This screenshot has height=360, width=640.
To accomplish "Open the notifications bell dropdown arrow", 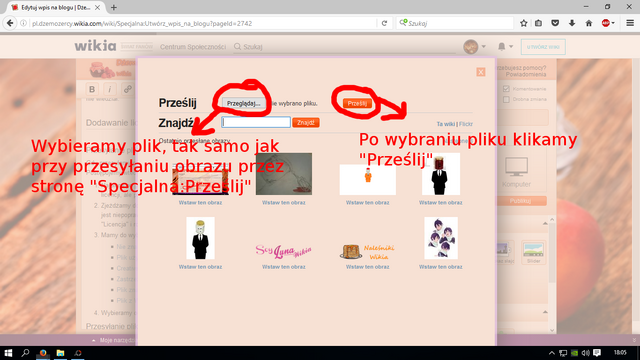I will point(511,47).
